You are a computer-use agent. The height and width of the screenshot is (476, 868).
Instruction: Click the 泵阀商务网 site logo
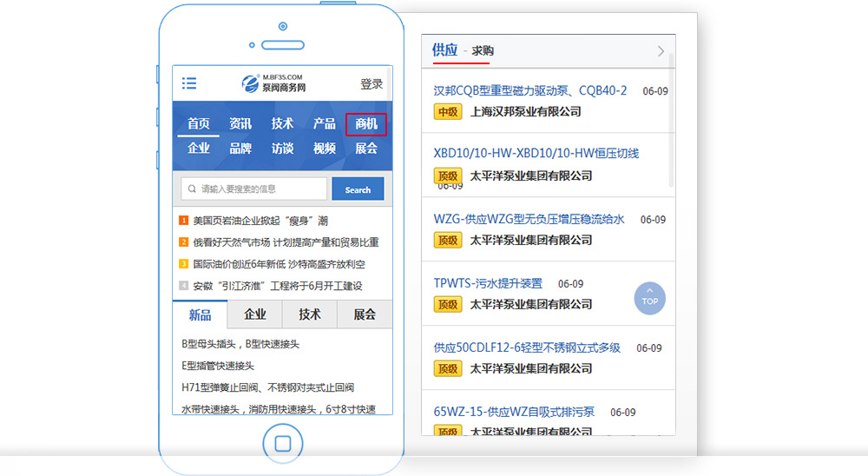click(x=274, y=83)
